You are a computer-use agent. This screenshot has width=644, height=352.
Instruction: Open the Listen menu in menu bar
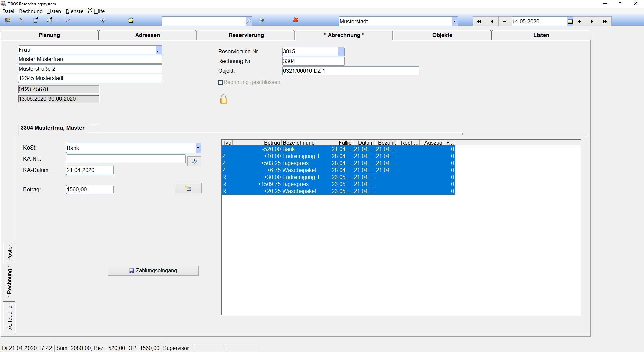(x=54, y=11)
